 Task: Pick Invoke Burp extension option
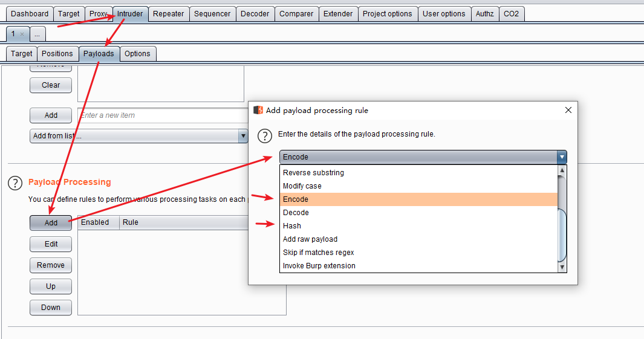pyautogui.click(x=319, y=266)
